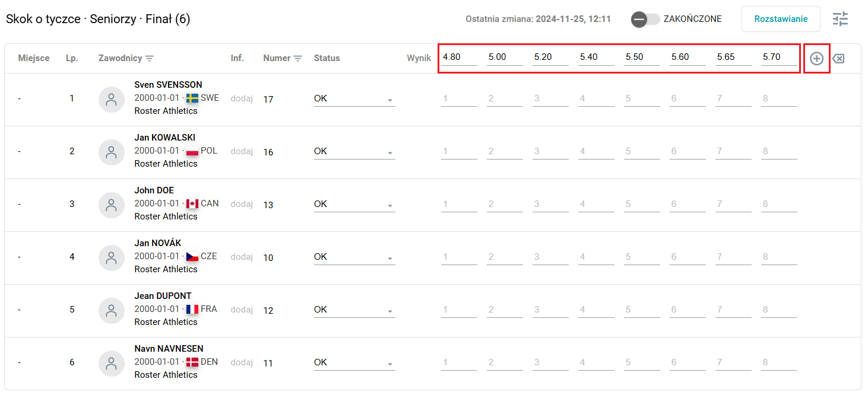The height and width of the screenshot is (395, 868).
Task: Click the Swedish flag next to SWE
Action: point(192,98)
